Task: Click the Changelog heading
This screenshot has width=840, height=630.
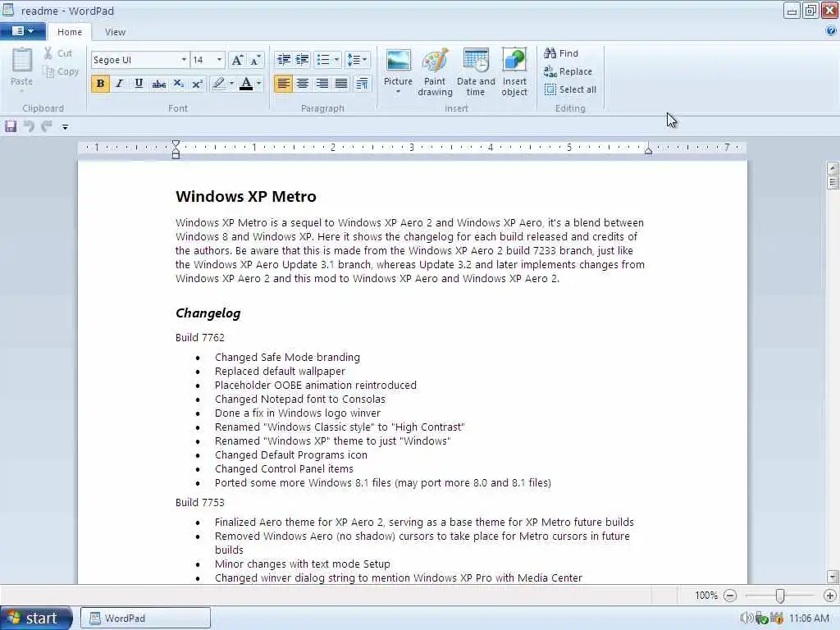Action: (x=208, y=313)
